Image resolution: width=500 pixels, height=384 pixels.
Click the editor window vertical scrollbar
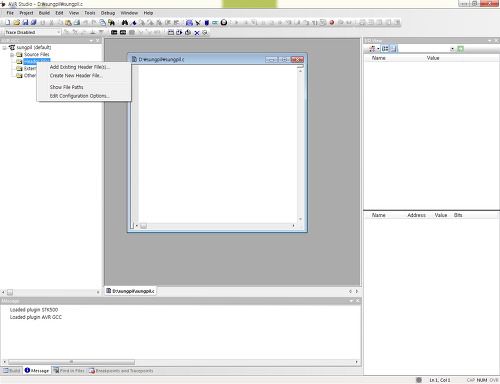[x=300, y=144]
